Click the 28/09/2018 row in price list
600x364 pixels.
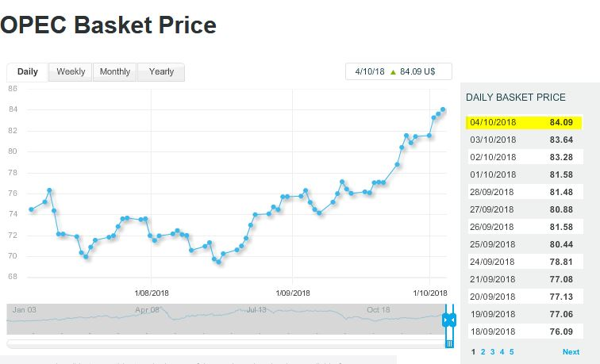524,192
